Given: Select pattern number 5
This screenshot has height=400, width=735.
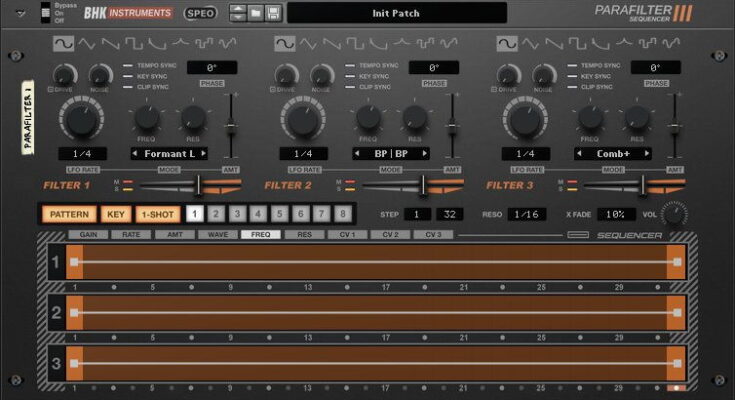Looking at the screenshot, I should coord(280,214).
